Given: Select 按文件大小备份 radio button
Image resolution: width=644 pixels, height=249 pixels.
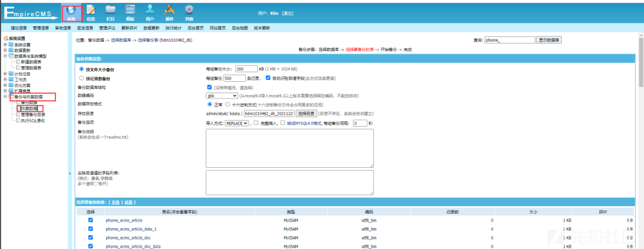Looking at the screenshot, I should point(81,69).
